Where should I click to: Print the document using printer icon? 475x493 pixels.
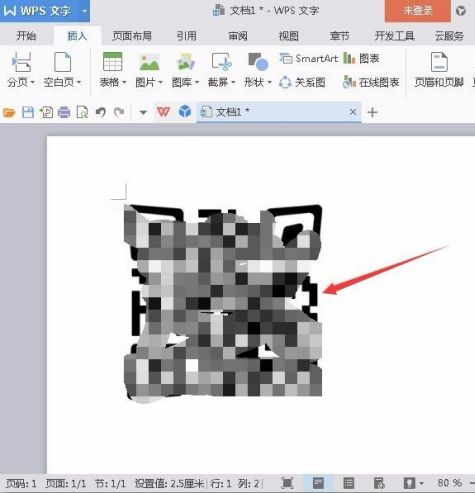point(64,113)
